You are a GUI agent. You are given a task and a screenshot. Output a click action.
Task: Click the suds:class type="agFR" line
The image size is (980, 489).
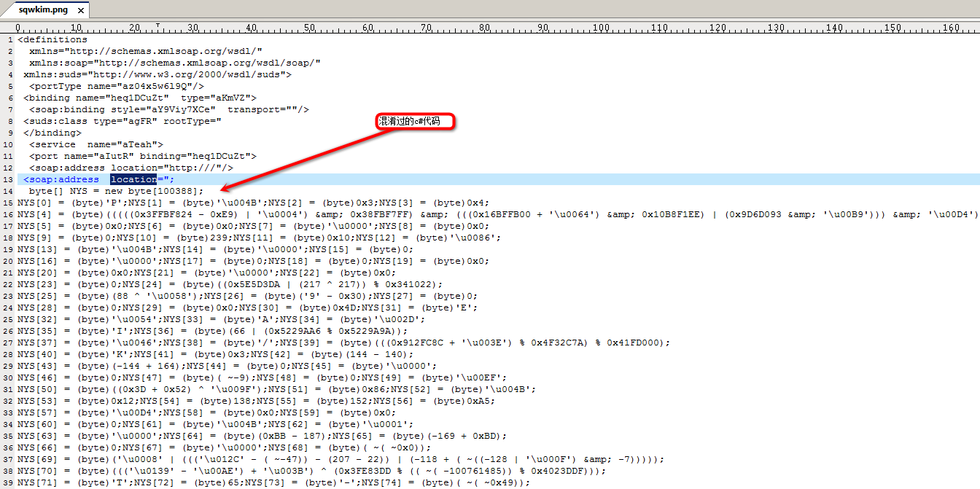pyautogui.click(x=122, y=121)
